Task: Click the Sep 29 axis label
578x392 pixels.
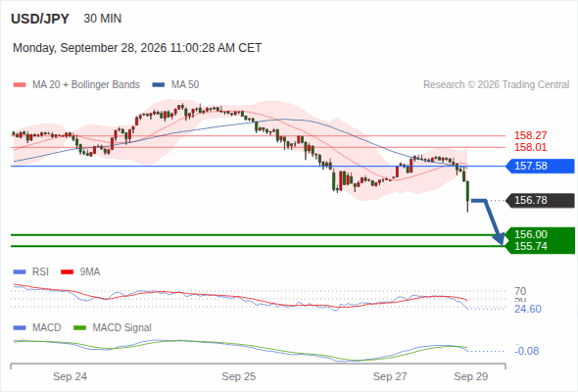Action: click(x=471, y=376)
